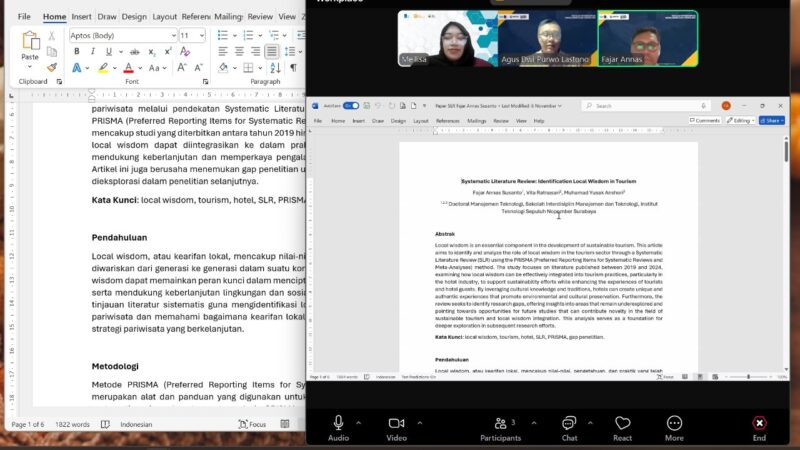Click the Share button in shared Word
The image size is (800, 450).
771,120
